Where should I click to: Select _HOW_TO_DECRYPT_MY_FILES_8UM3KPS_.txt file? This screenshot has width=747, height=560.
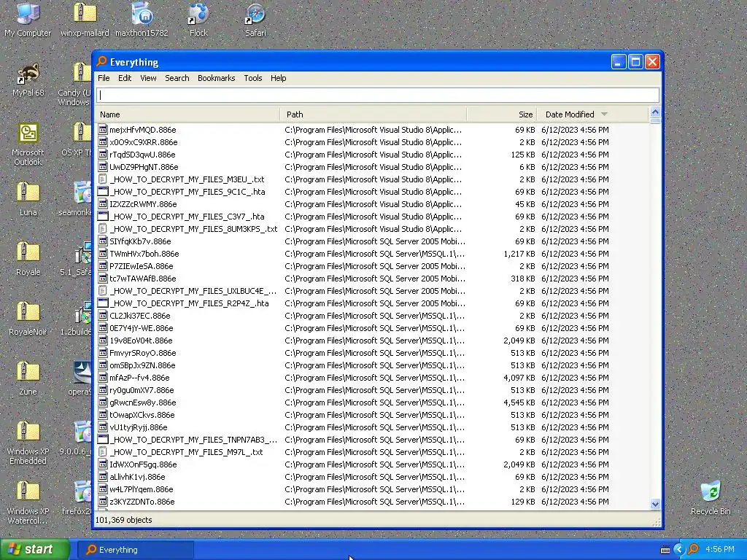coord(193,228)
